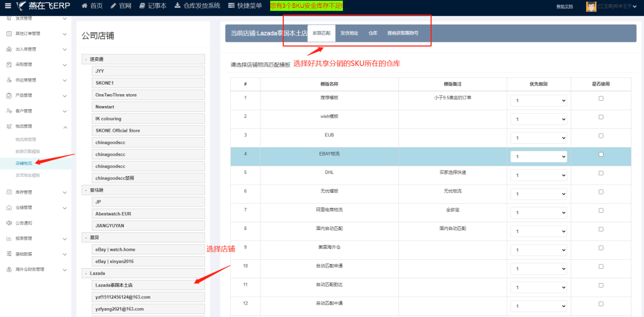This screenshot has height=317, width=644.
Task: Click the user avatar in top right
Action: pyautogui.click(x=591, y=6)
